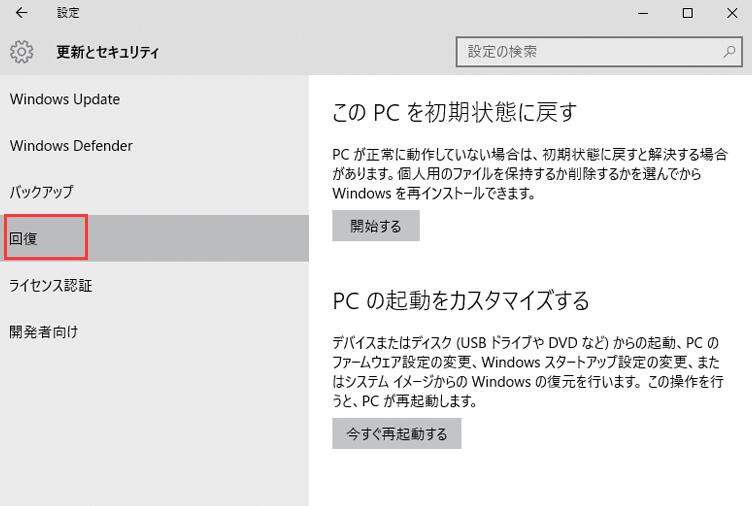Close the 設定 window

click(x=731, y=13)
